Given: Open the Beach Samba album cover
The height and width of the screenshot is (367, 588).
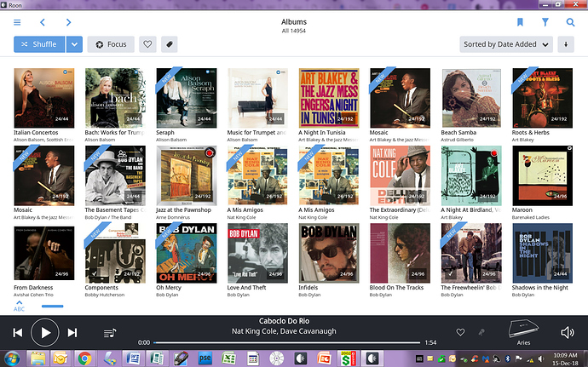Looking at the screenshot, I should [471, 98].
